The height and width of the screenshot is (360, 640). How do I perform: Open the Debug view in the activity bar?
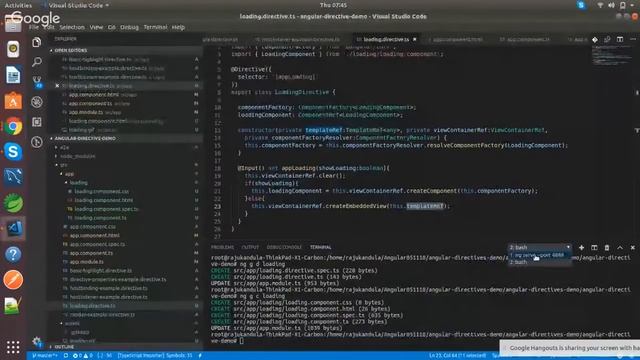point(37,102)
